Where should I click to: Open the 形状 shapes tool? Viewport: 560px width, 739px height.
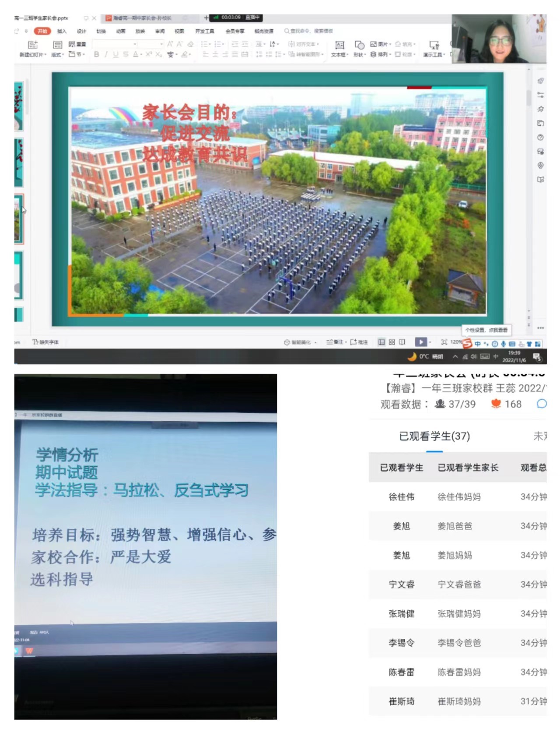(359, 46)
